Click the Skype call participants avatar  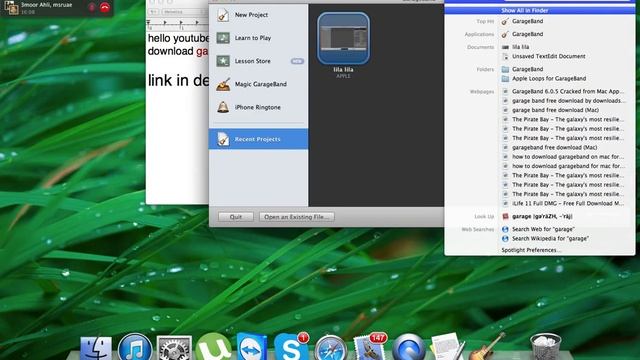(11, 8)
